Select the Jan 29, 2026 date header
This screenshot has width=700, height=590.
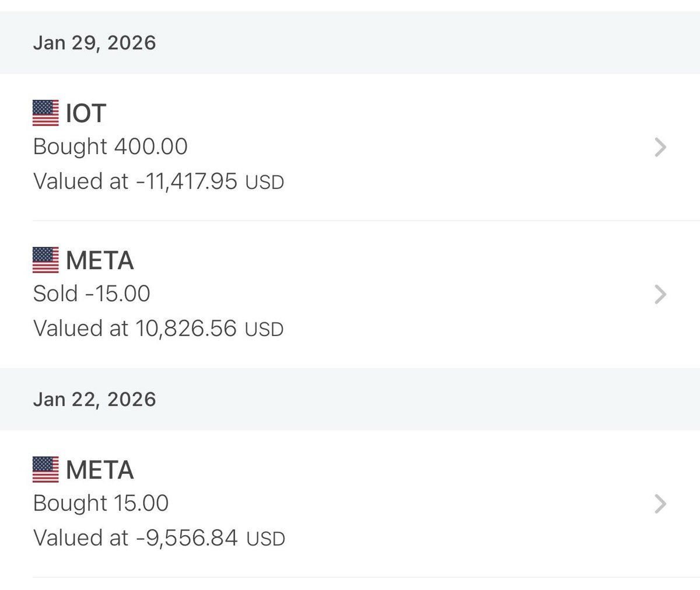pos(94,43)
